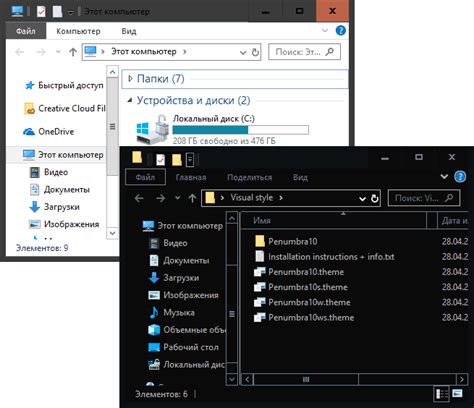
Task: Collapse Устройства и диски group
Action: [x=130, y=100]
